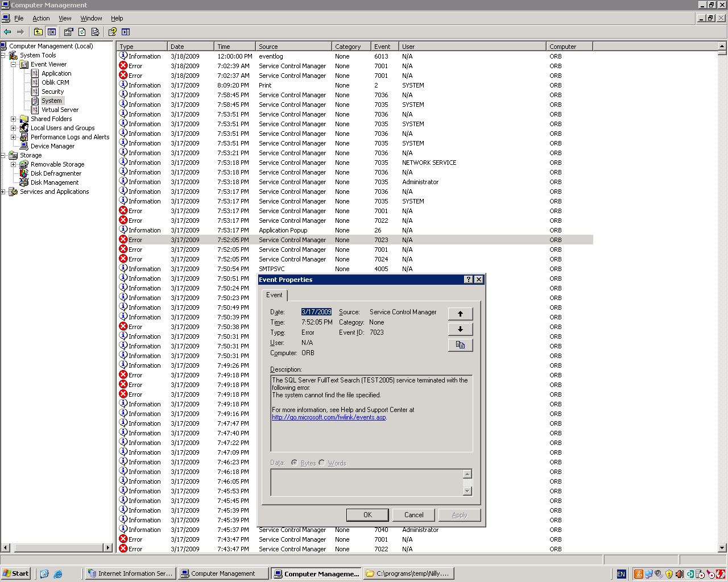Click the network computers tray icon
The image size is (728, 582).
coord(648,574)
